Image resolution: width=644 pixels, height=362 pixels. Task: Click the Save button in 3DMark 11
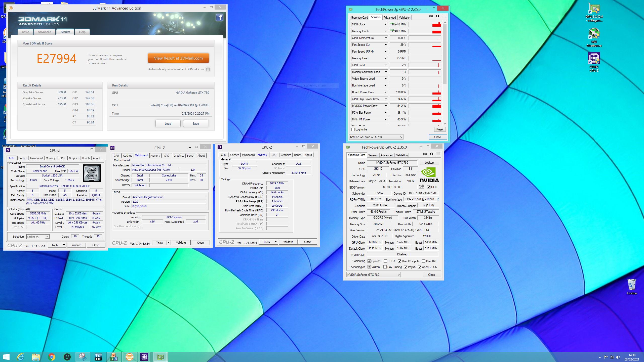click(x=196, y=124)
